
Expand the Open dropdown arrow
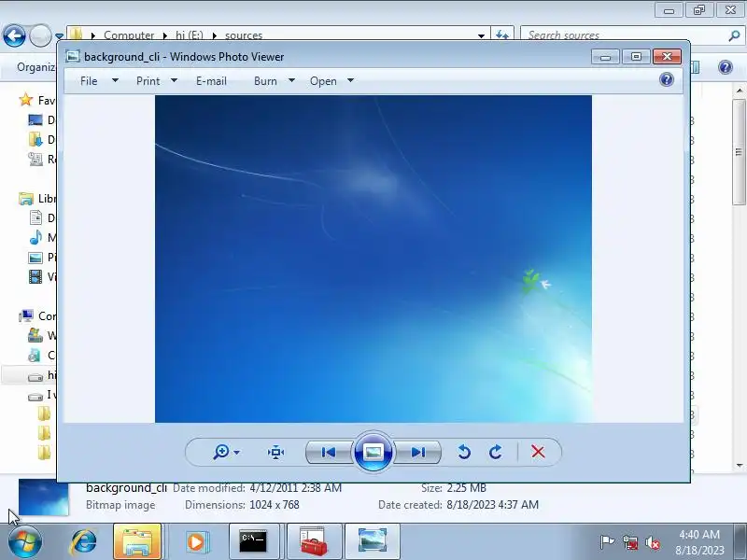[351, 80]
